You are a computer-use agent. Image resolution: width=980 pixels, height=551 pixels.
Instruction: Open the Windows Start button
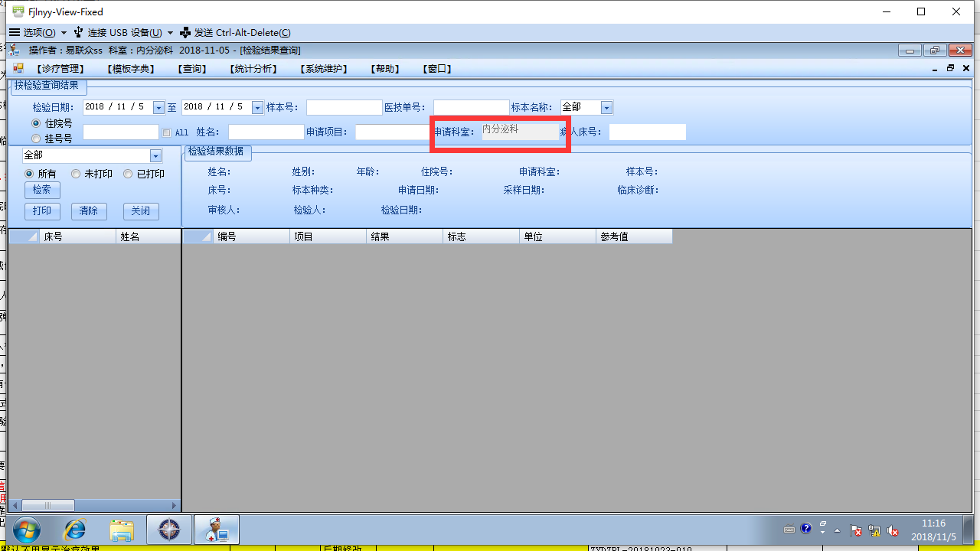pos(26,530)
